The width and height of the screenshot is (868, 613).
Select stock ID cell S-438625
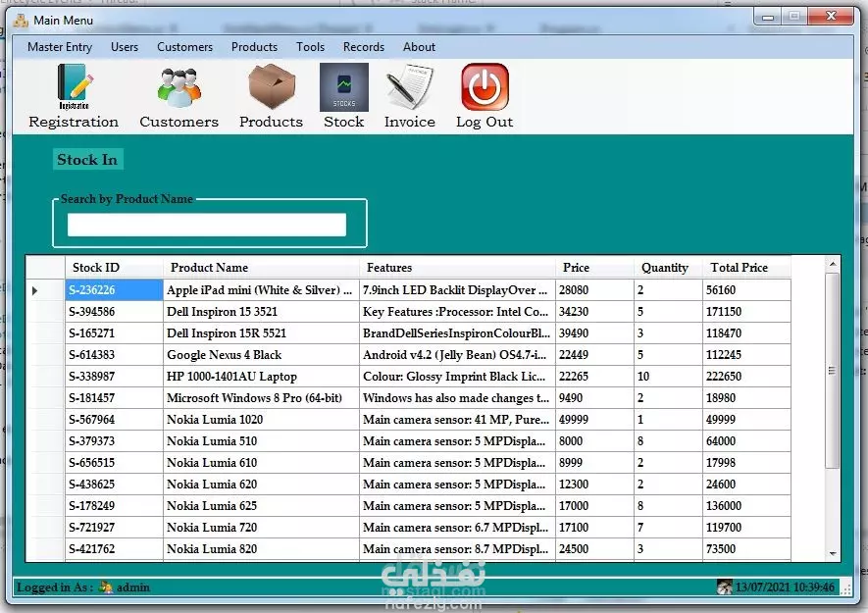click(114, 485)
